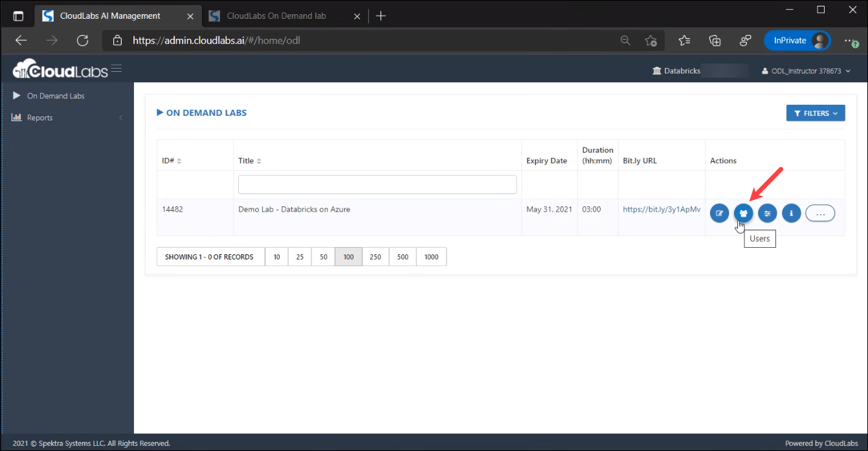Click the ID 14482 cell
Viewport: 868px width, 451px height.
[172, 210]
